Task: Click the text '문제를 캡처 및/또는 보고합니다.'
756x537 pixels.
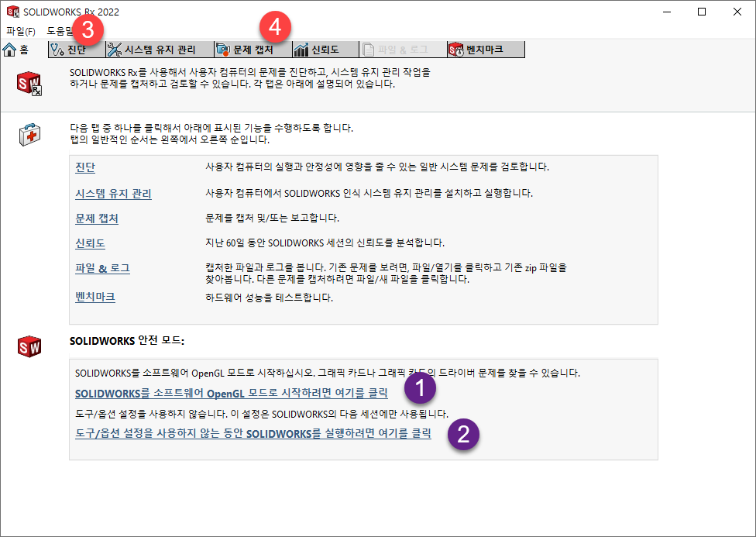Action: [x=273, y=218]
